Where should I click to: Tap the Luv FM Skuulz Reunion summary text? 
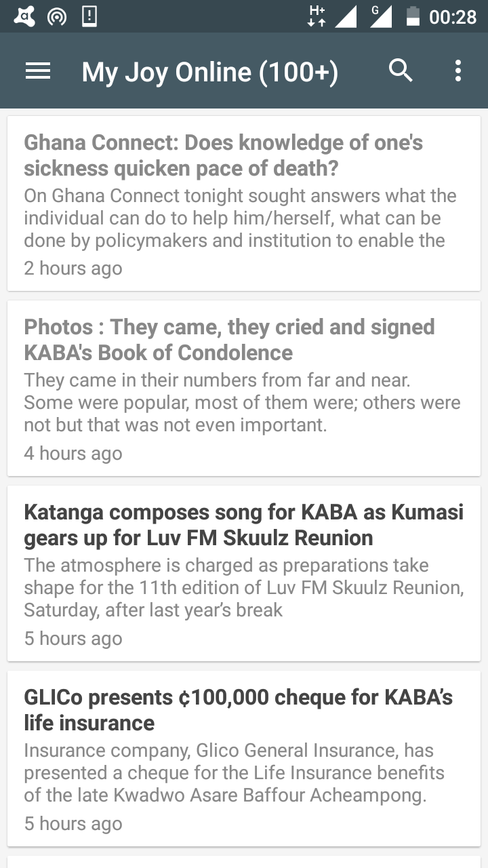point(244,587)
